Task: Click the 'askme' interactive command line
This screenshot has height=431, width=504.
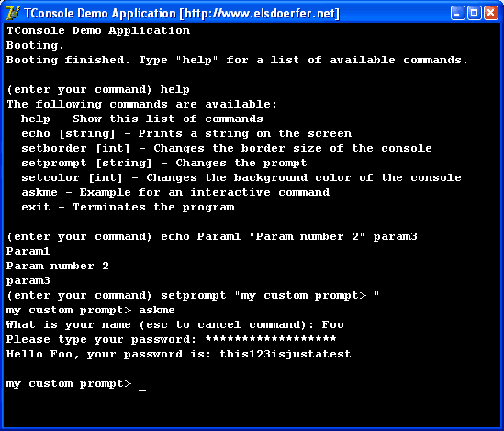Action: 175,193
